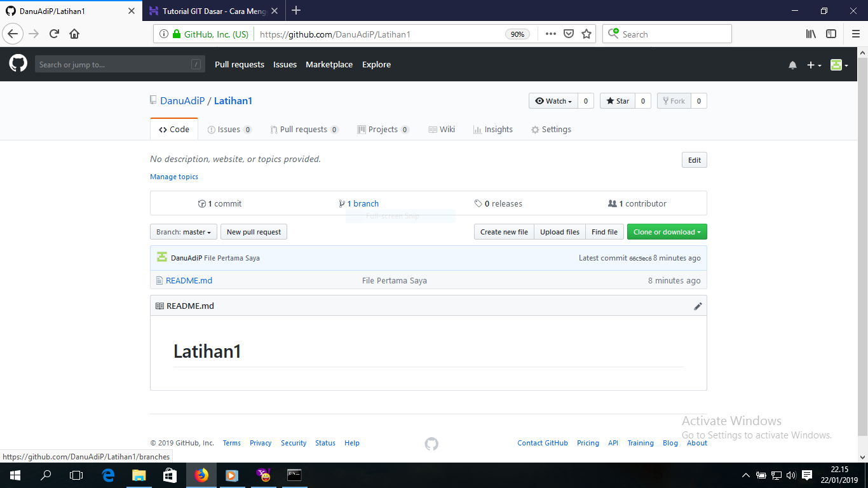Expand the Watch dropdown button

553,101
